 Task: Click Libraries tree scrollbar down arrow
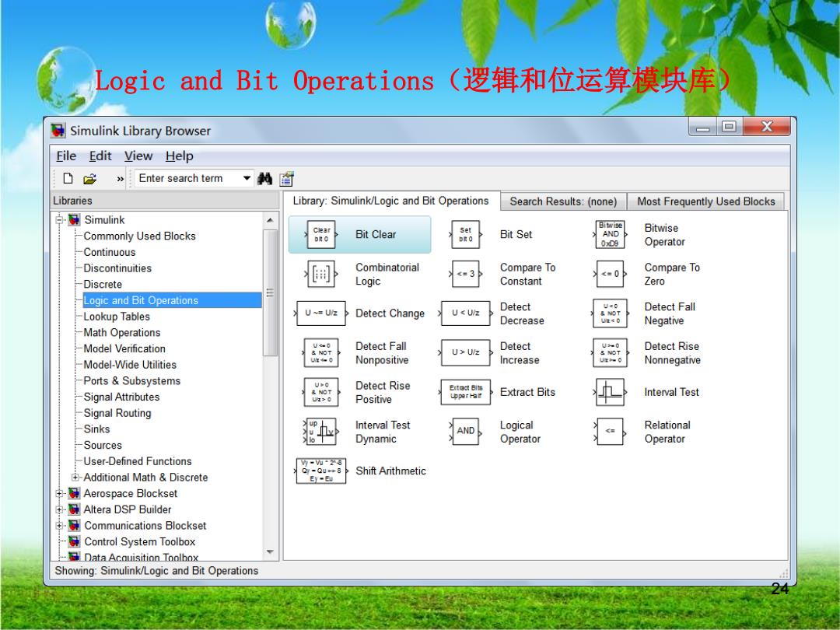click(270, 551)
